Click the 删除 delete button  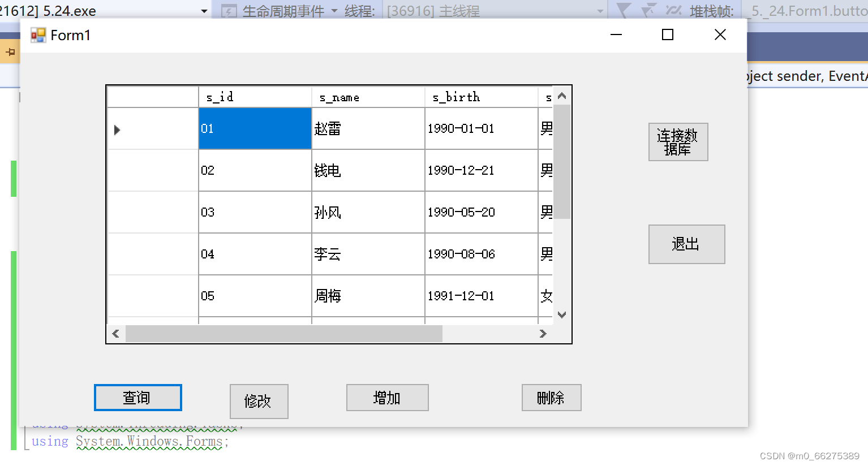click(x=551, y=398)
